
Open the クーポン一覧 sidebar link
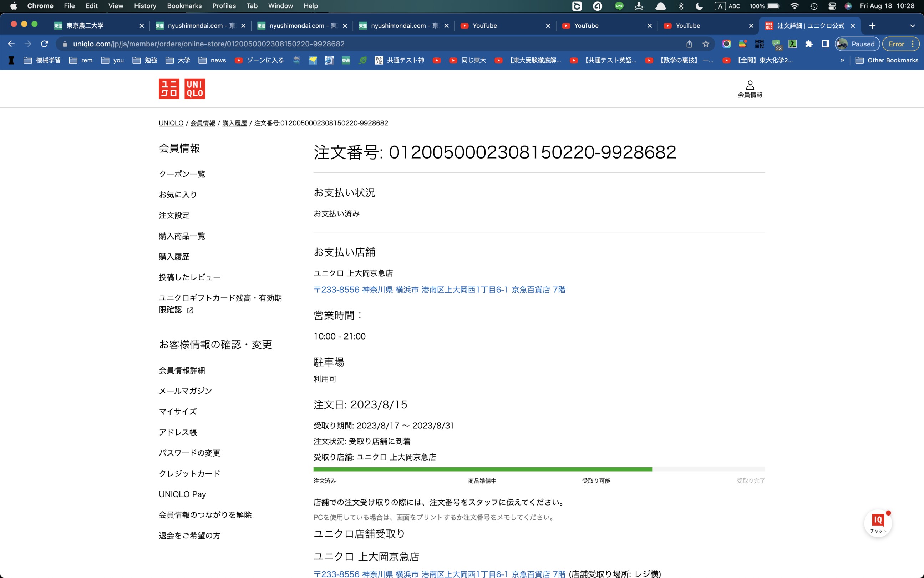tap(182, 174)
